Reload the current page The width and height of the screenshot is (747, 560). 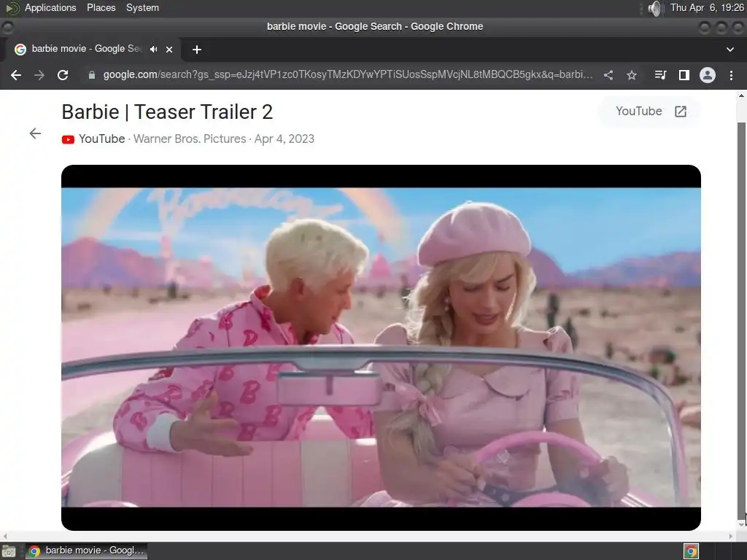click(63, 75)
